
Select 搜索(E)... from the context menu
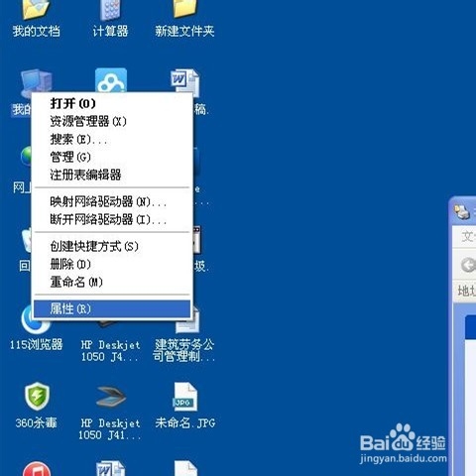click(x=112, y=139)
